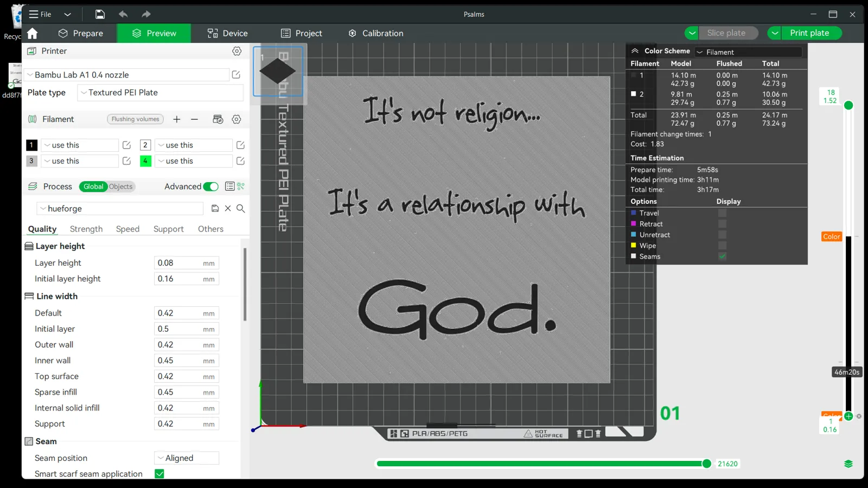Toggle Seams display checkbox

click(x=722, y=256)
